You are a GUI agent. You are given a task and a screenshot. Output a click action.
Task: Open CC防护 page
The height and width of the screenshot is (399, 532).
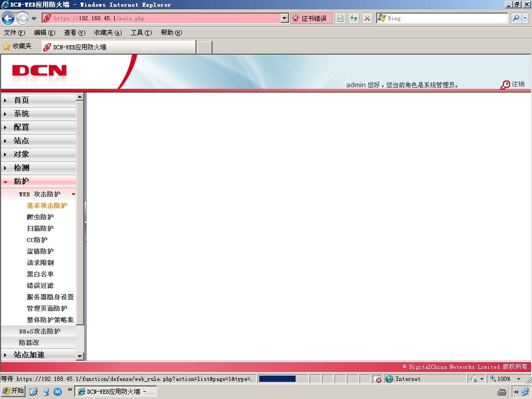coord(37,240)
